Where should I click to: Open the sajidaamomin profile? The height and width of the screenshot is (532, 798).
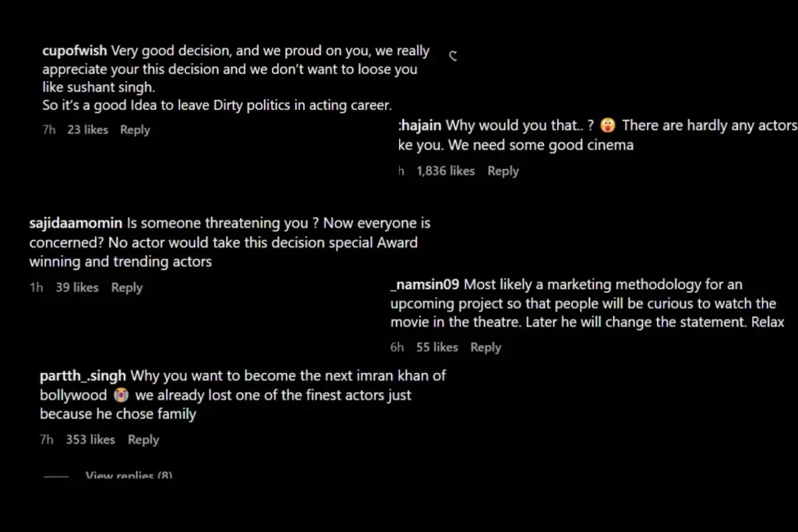[76, 224]
